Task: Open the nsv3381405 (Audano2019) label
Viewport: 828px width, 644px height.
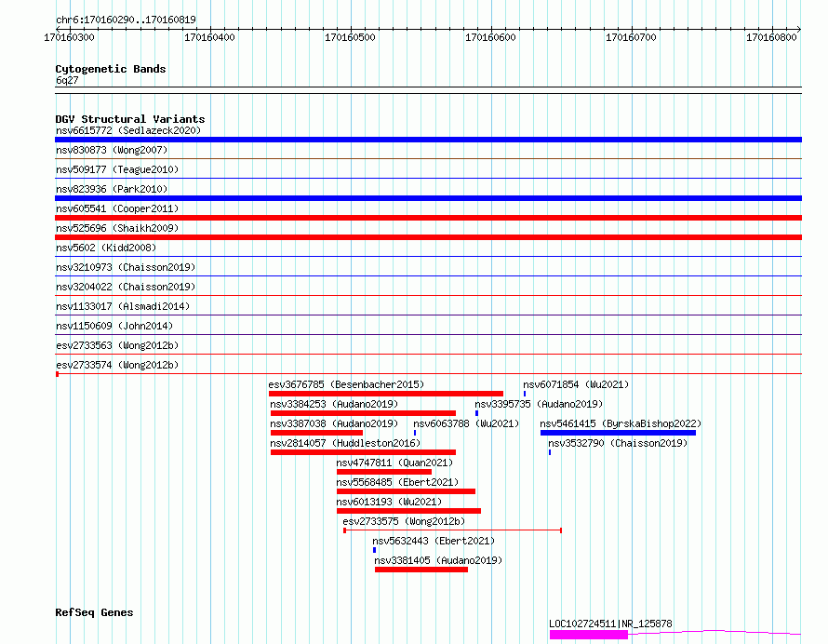Action: pyautogui.click(x=438, y=560)
